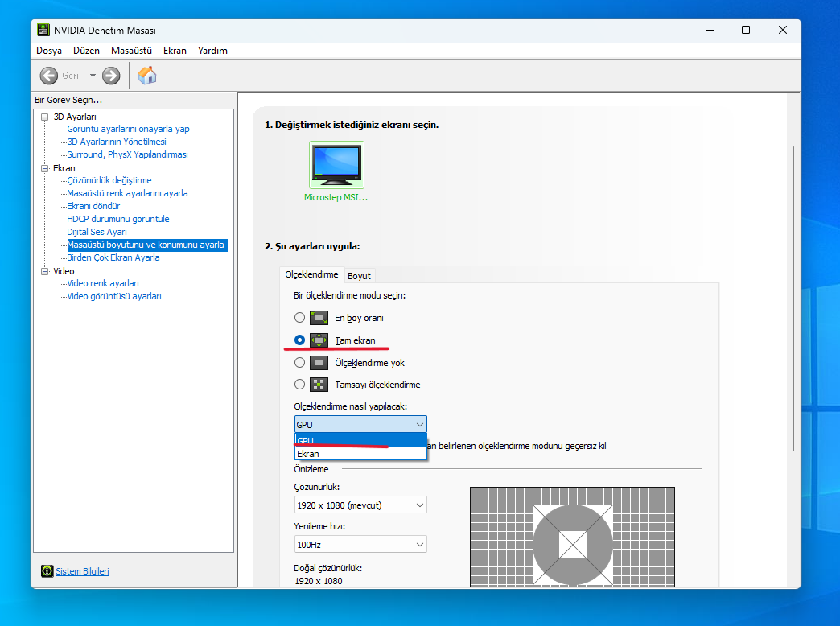Viewport: 840px width, 626px height.
Task: Click the Tamsayı ölçeklendirme icon
Action: pos(319,385)
